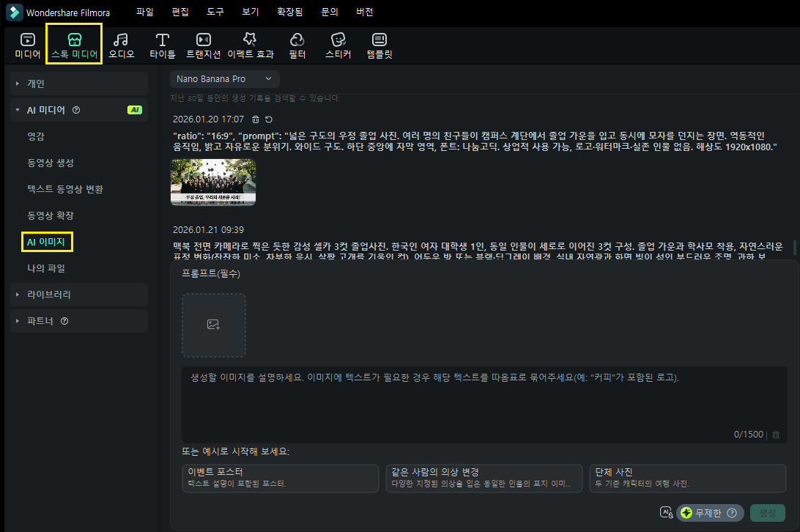Open the 템플릿 (Templates) icon

pyautogui.click(x=379, y=45)
